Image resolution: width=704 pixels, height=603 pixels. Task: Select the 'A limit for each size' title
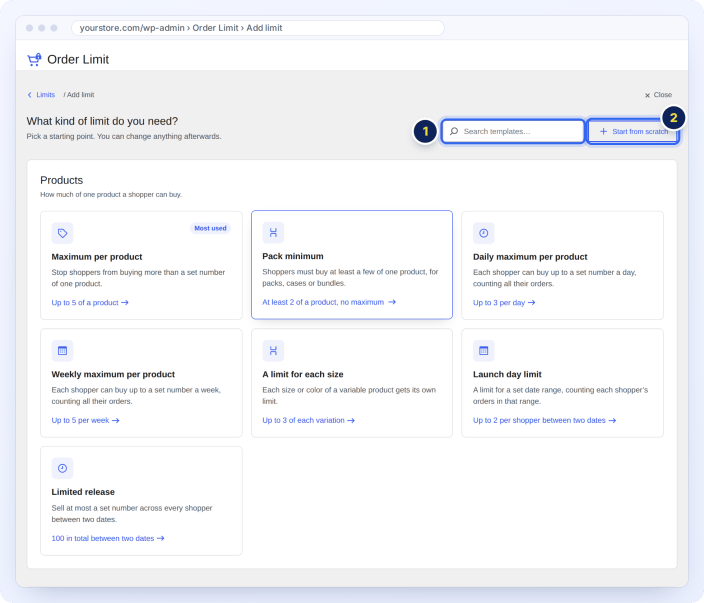click(x=303, y=374)
